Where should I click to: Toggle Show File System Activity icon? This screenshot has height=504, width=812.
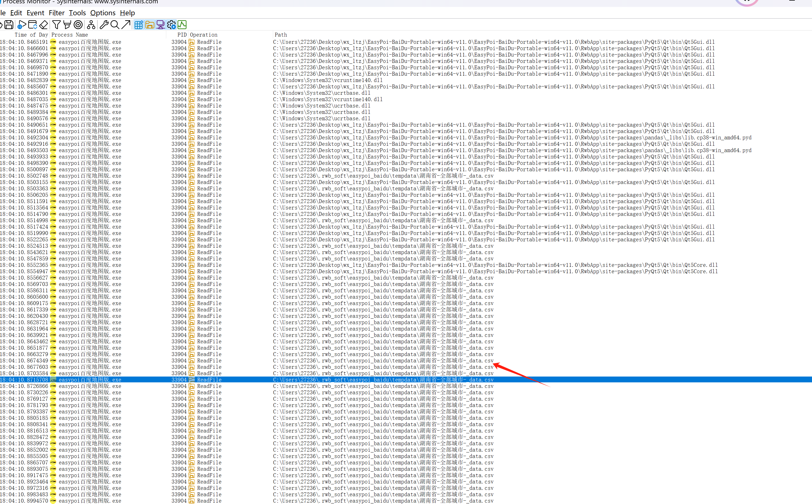click(150, 25)
